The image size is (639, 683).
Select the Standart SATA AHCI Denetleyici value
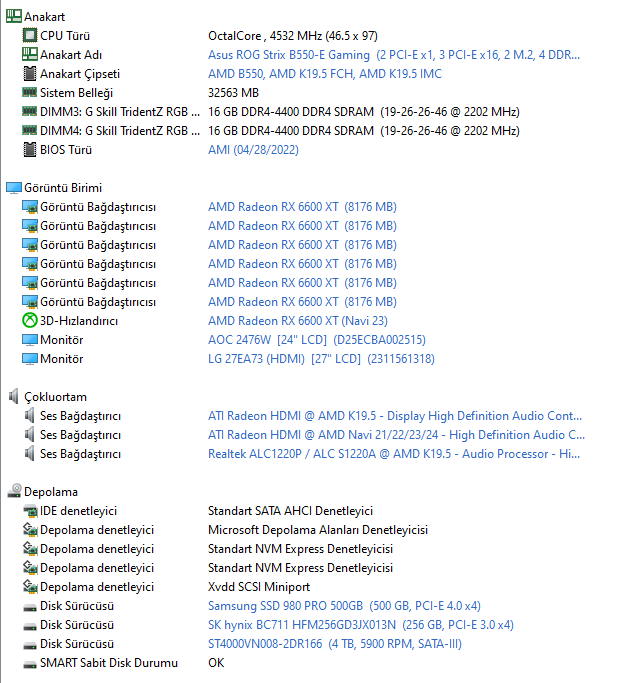291,511
